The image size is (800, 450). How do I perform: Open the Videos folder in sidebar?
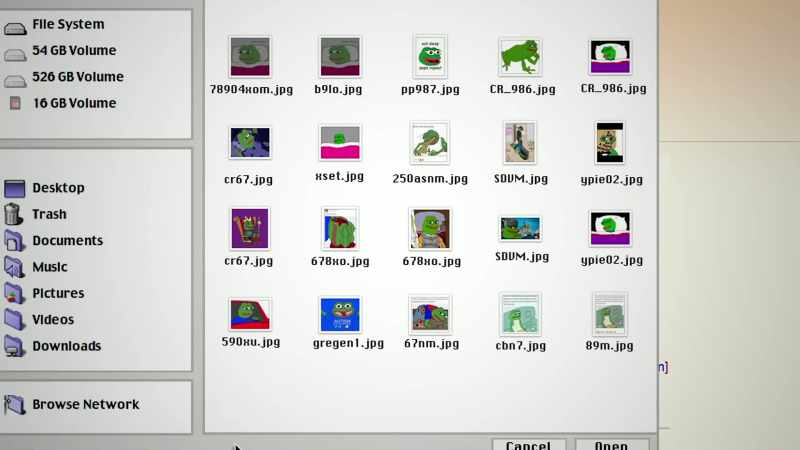tap(39, 320)
